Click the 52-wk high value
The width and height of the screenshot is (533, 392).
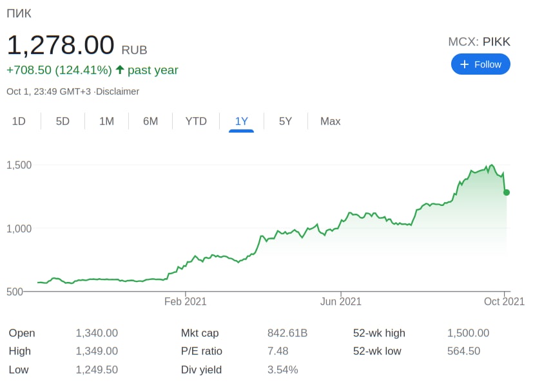tap(468, 333)
